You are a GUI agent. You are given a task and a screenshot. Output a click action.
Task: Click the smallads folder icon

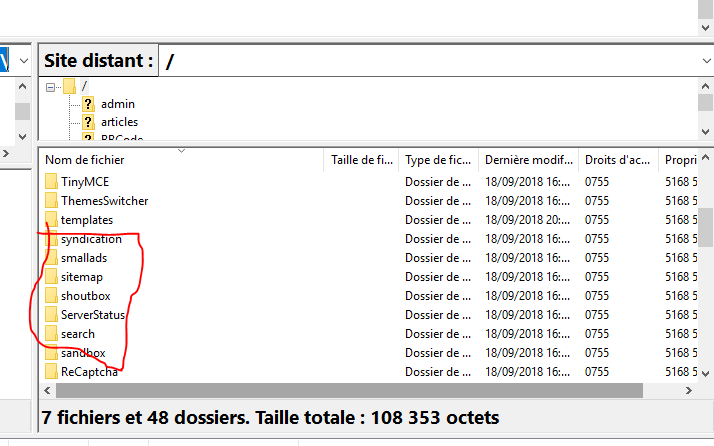(51, 258)
